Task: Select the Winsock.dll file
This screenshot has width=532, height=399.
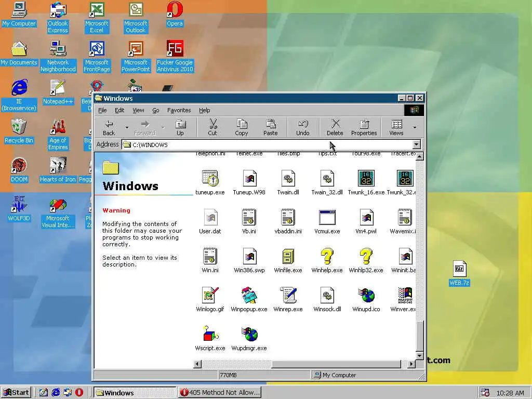Action: point(327,300)
